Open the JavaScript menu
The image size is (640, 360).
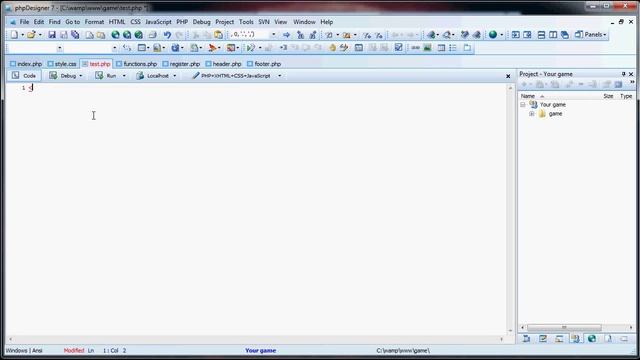(x=158, y=22)
